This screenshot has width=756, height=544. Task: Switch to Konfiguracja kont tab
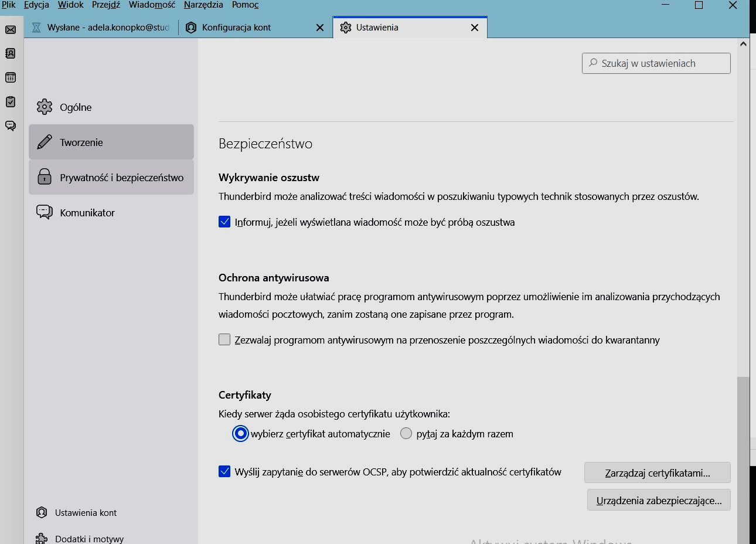click(236, 28)
